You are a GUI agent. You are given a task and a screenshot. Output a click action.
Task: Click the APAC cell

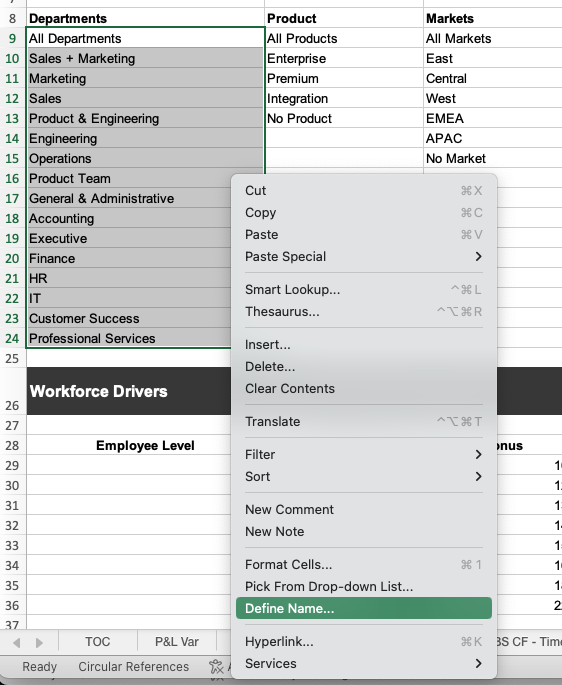pyautogui.click(x=493, y=138)
